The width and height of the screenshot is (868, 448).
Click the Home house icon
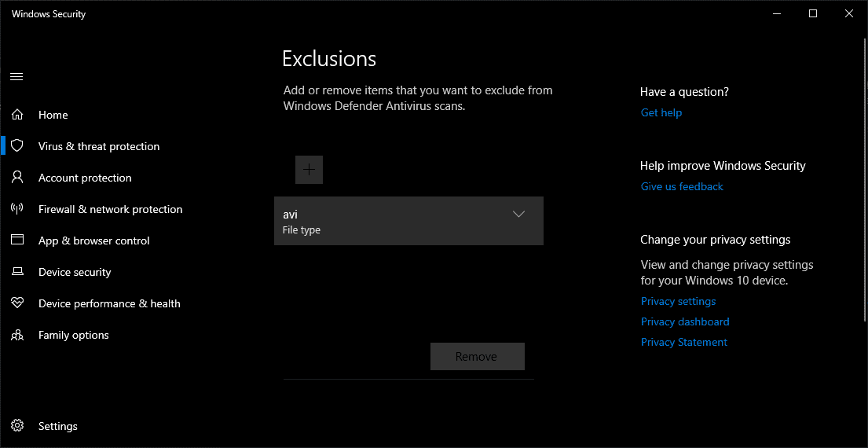click(17, 116)
